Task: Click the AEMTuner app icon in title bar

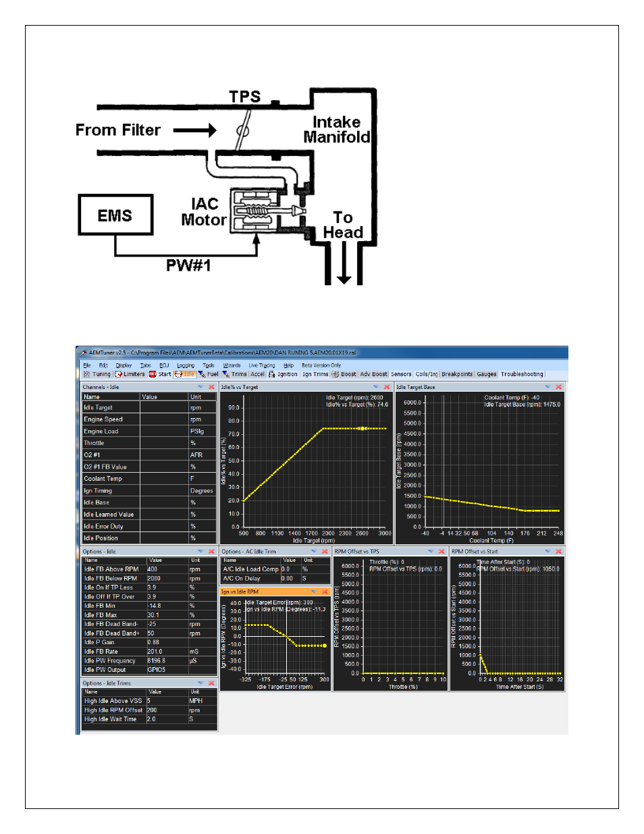Action: point(83,353)
